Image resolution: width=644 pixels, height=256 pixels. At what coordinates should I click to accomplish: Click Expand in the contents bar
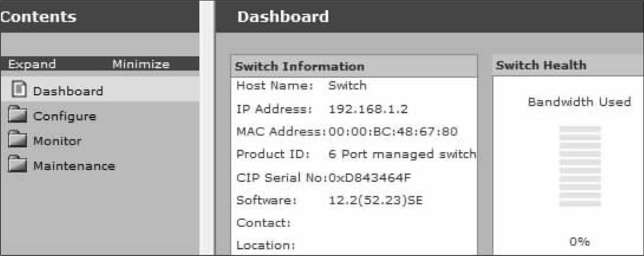pos(32,64)
